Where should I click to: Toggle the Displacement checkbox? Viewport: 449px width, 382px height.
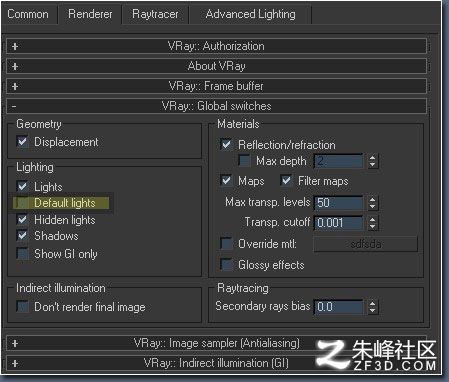click(23, 142)
